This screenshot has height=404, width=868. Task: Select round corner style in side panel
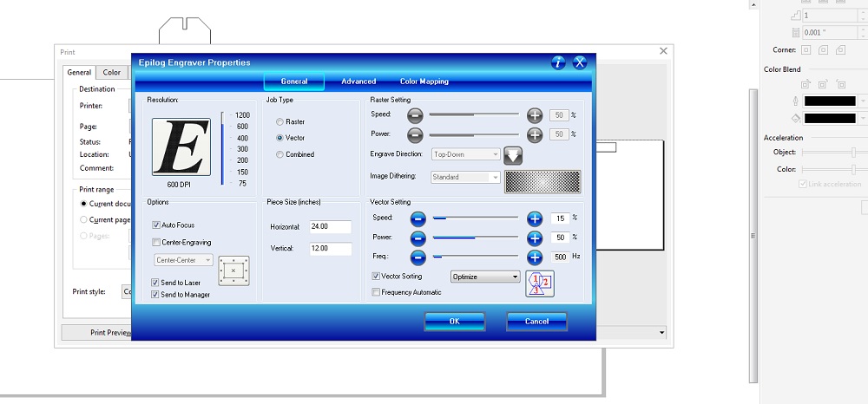(x=823, y=49)
